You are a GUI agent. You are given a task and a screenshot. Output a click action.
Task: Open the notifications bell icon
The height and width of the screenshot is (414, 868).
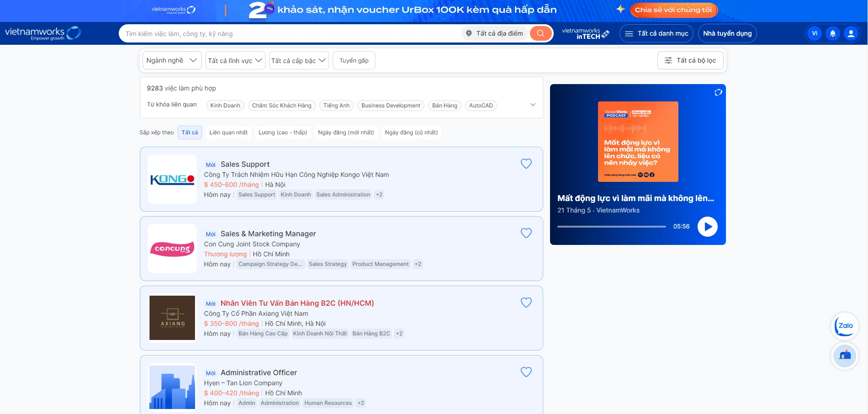tap(832, 33)
